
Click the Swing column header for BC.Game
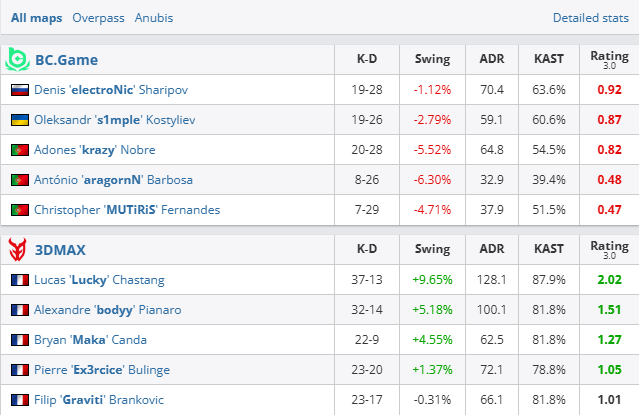432,60
